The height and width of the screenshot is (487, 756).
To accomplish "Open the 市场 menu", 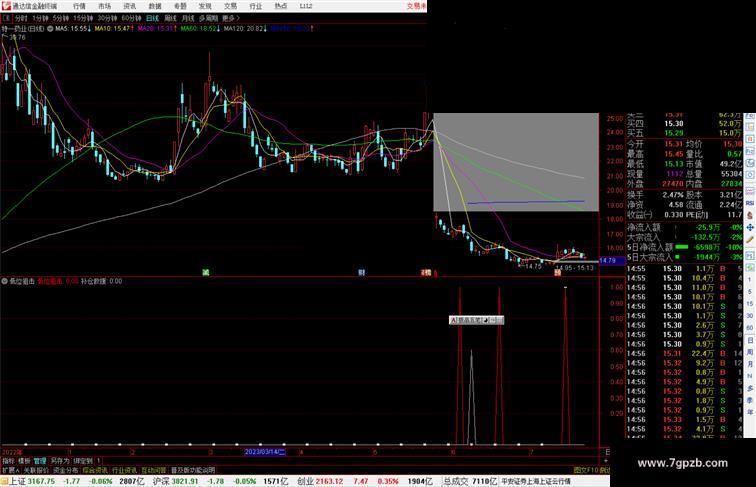I will pyautogui.click(x=104, y=6).
